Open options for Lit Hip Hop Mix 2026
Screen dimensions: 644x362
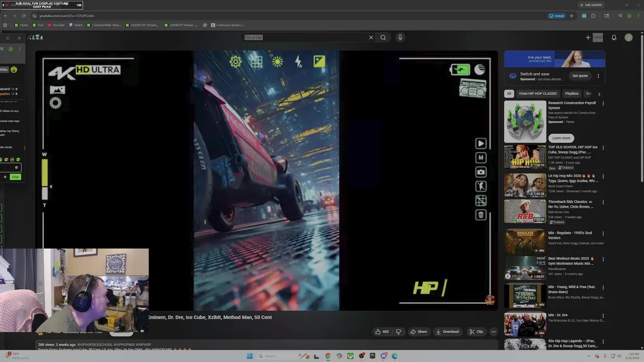(x=603, y=176)
